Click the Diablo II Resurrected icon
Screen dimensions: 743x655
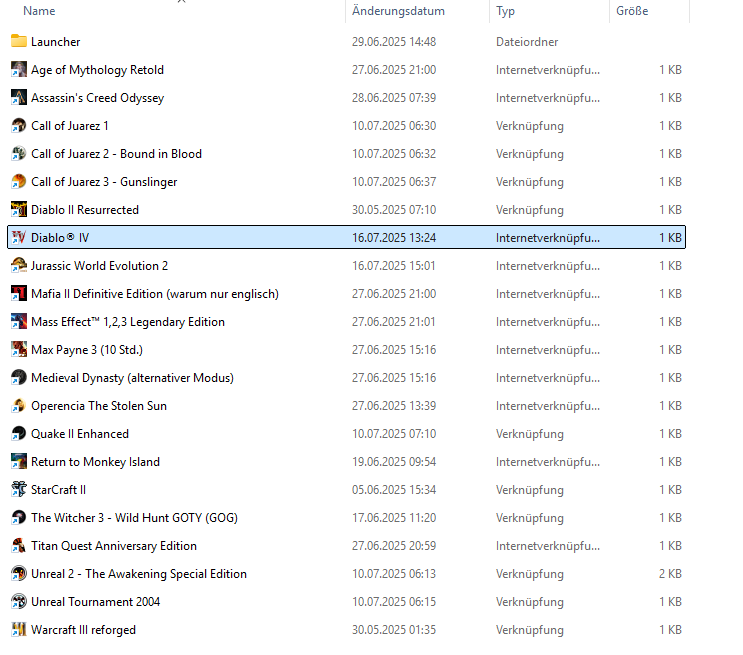point(18,209)
